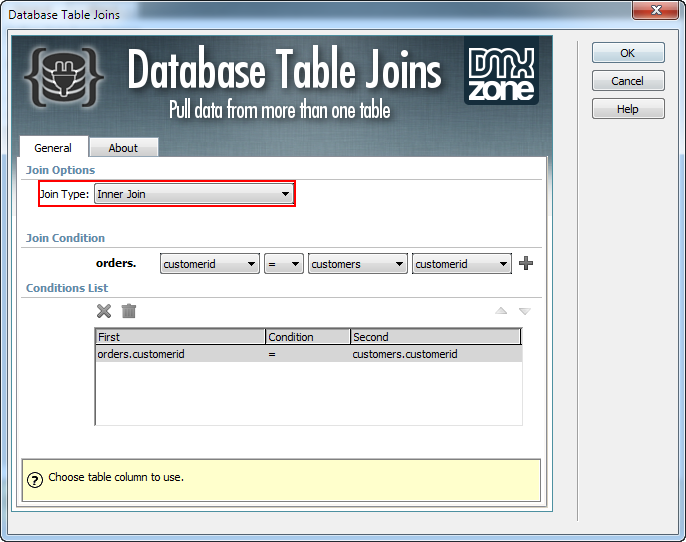
Task: Remove the selected condition with the X icon
Action: tap(104, 311)
